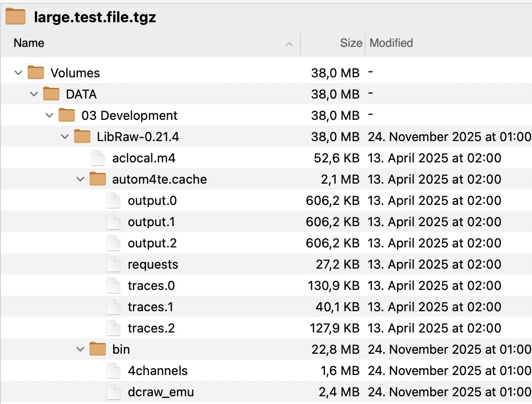Click the 52,6 KB size of aclocal.m4

pyautogui.click(x=337, y=158)
